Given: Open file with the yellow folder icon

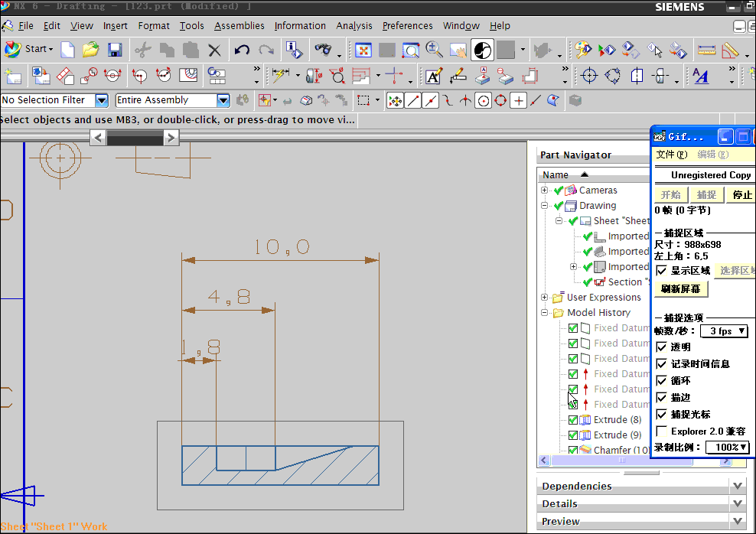Looking at the screenshot, I should click(91, 50).
